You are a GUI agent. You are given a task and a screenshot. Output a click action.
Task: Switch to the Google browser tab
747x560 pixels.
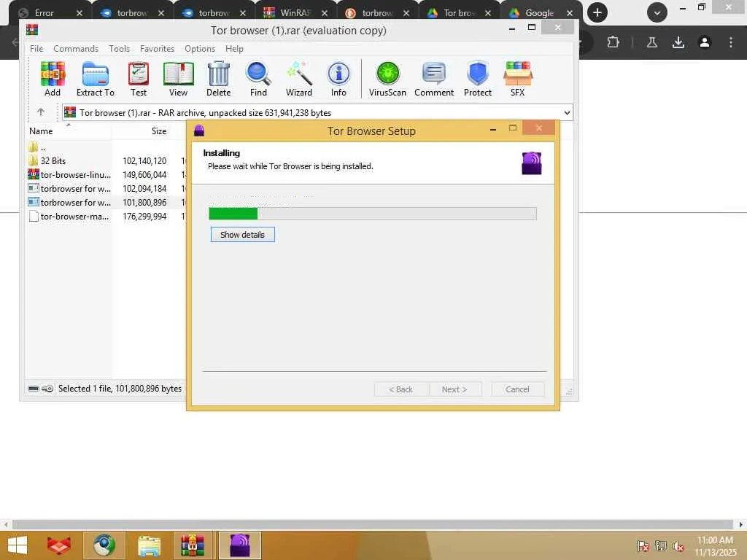(x=539, y=13)
